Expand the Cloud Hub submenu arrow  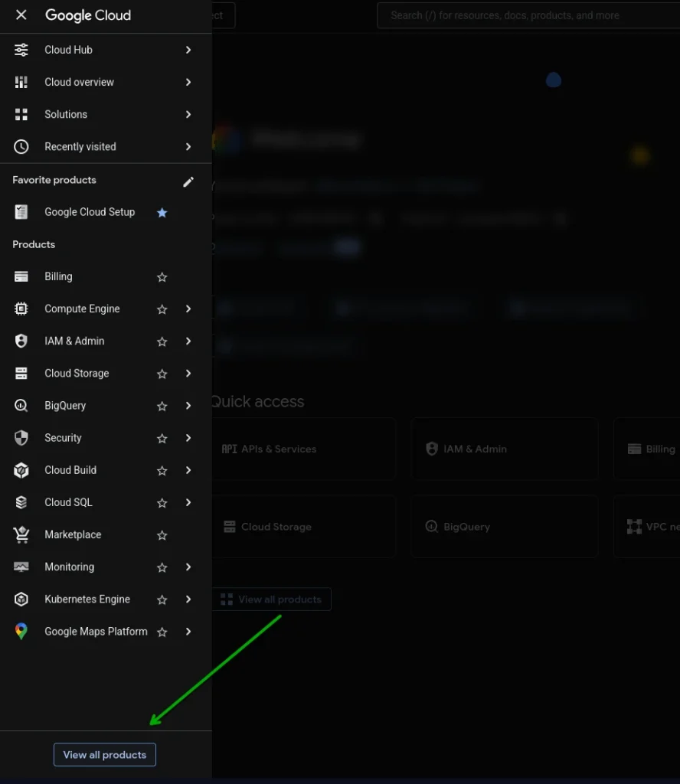[x=188, y=50]
